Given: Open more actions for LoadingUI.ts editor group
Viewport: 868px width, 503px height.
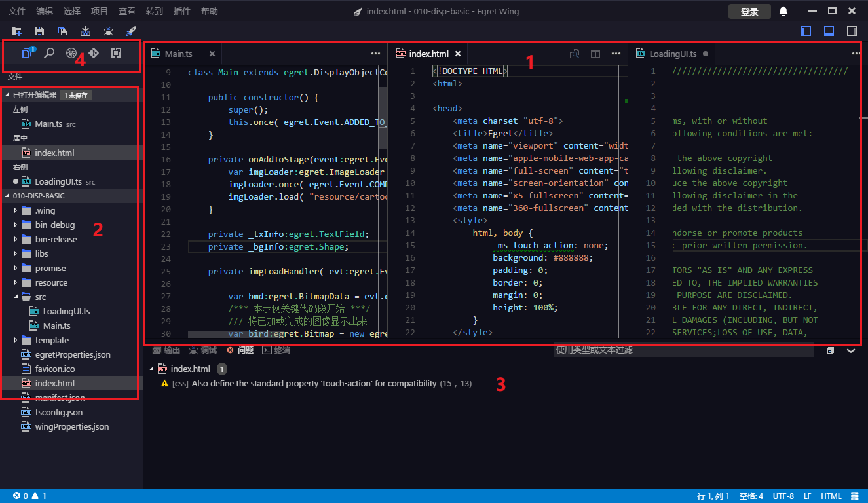Looking at the screenshot, I should coord(856,54).
